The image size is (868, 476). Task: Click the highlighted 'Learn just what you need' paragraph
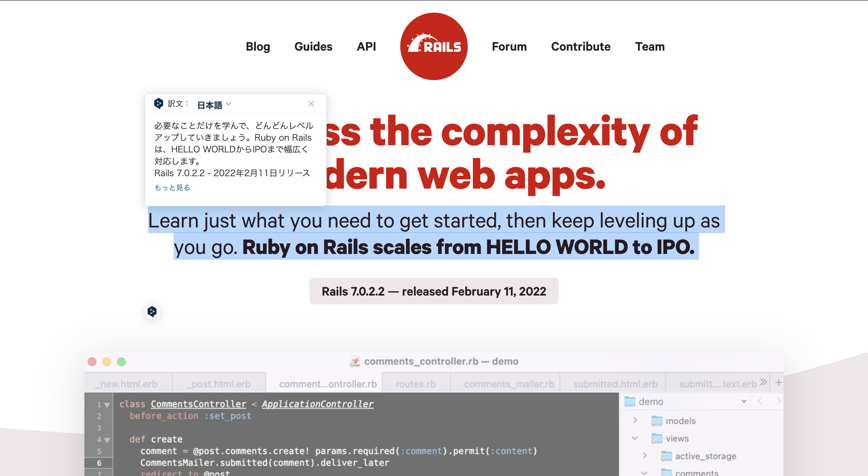click(x=436, y=233)
